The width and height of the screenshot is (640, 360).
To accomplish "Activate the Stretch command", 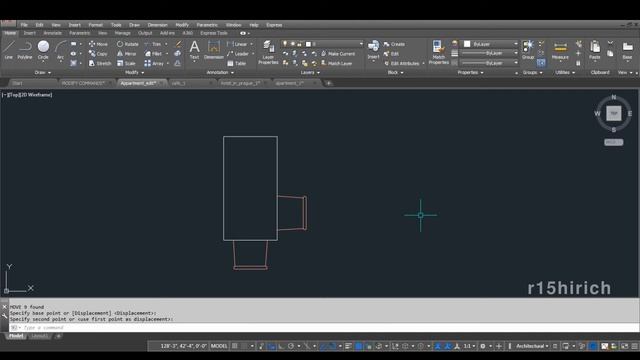I will point(100,64).
